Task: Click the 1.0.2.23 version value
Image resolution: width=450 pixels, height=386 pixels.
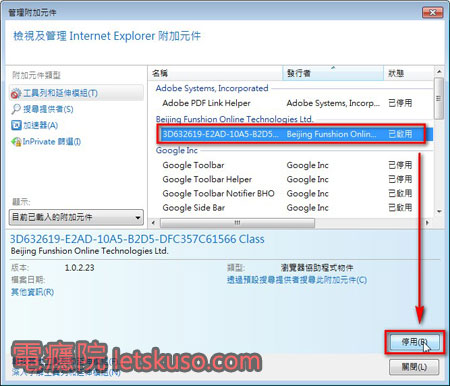Action: tap(79, 268)
